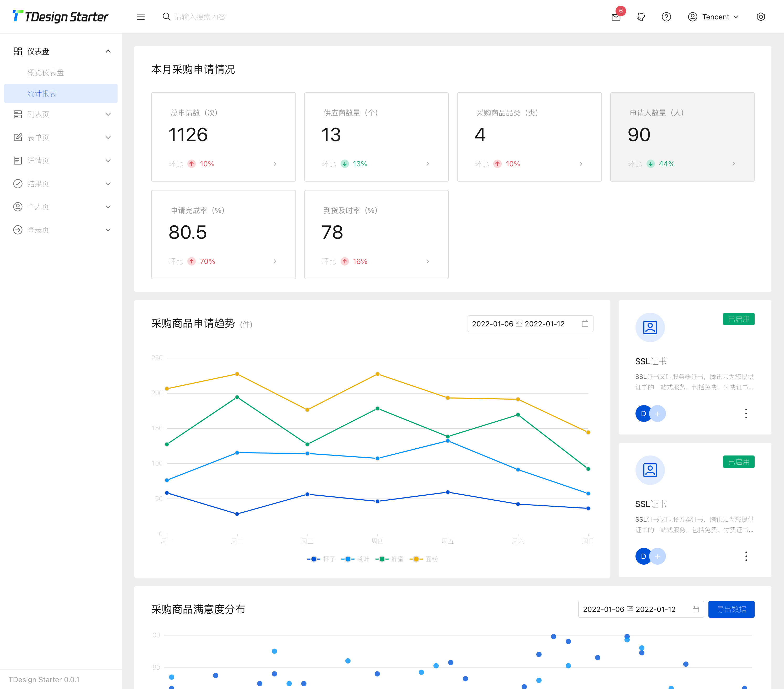Expand the 个人页 menu group

coord(61,207)
